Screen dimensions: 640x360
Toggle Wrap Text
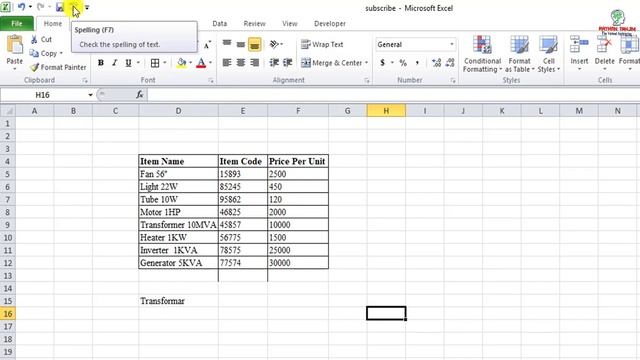(x=322, y=44)
